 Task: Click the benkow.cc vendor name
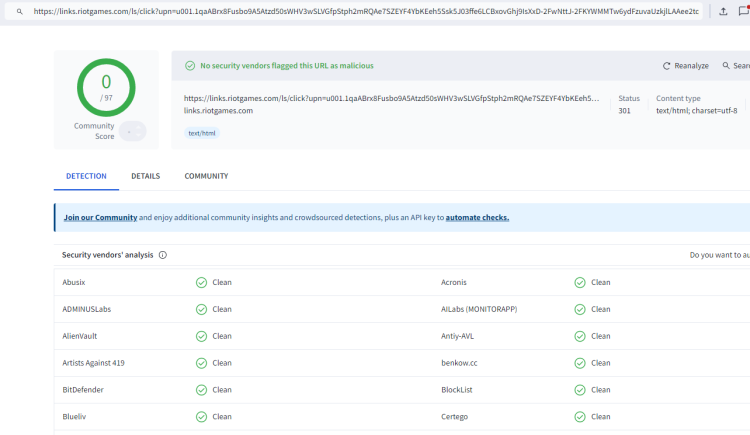(459, 363)
